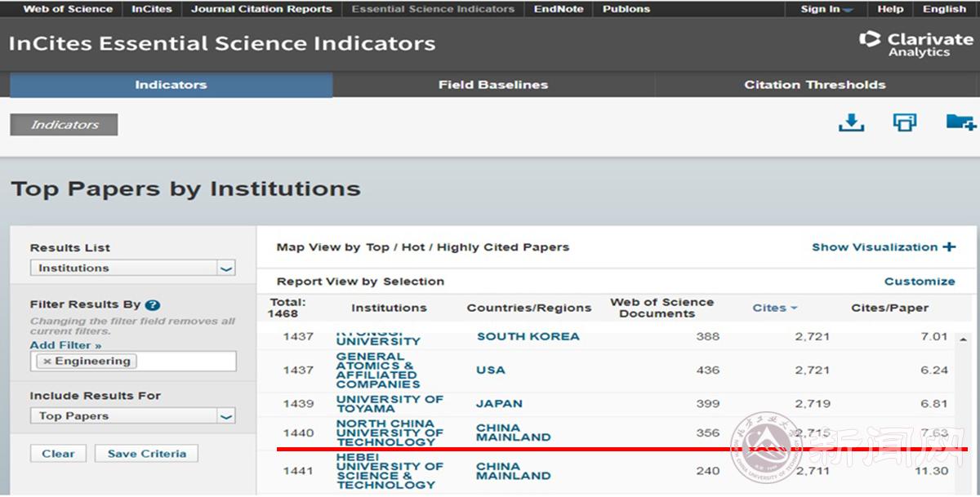The height and width of the screenshot is (497, 980).
Task: Sort by the Cites column arrow
Action: (x=794, y=308)
